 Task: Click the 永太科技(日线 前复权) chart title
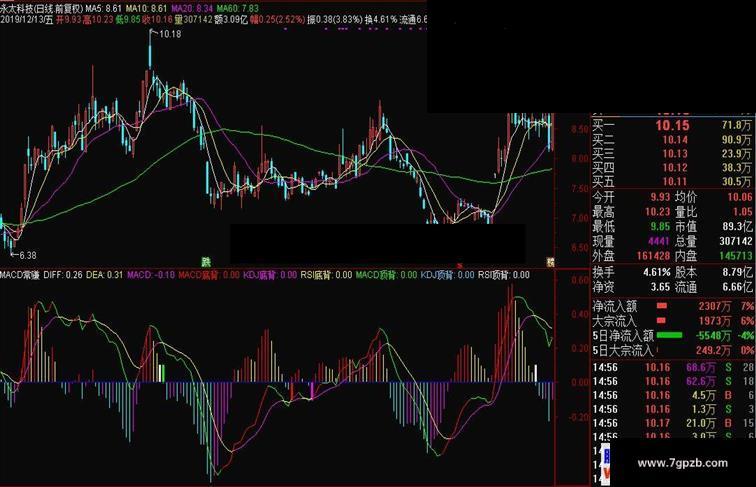42,8
